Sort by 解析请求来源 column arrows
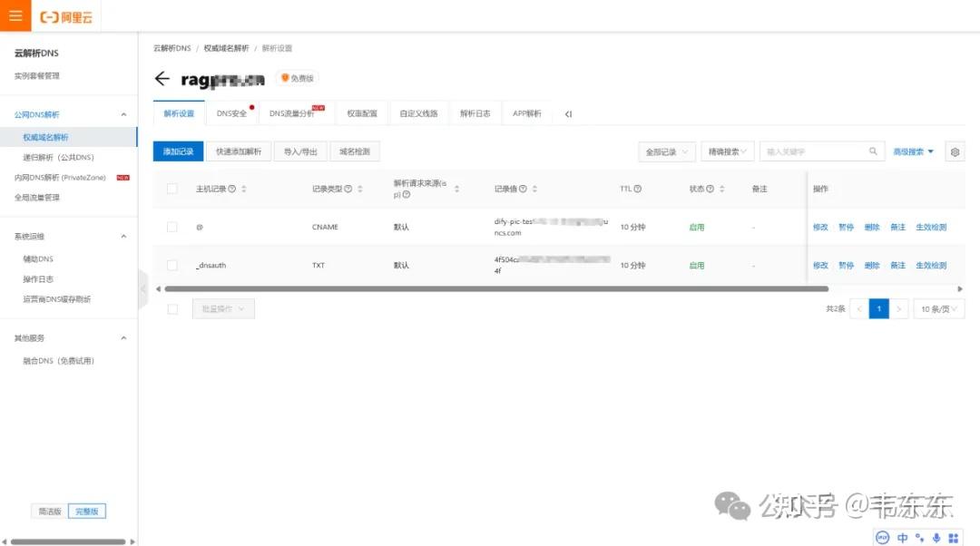The width and height of the screenshot is (980, 546). (x=456, y=189)
